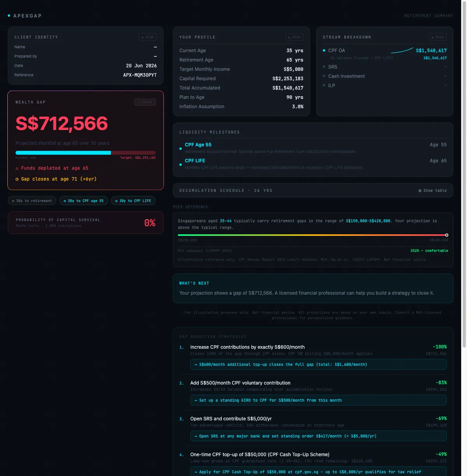Click strategy 2 S$500/month voluntary contribution title

(240, 383)
